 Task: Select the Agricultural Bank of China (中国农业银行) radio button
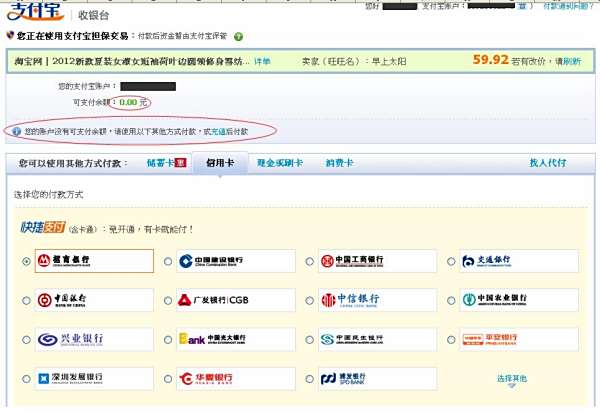[451, 301]
